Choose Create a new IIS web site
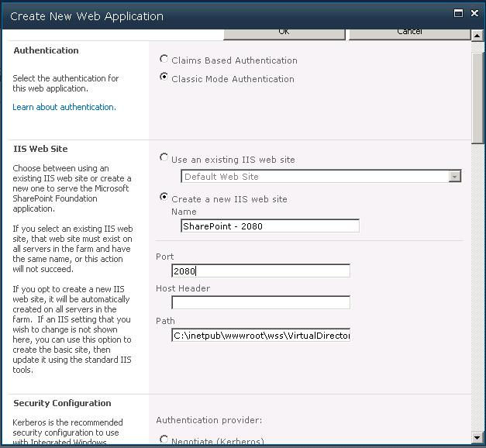Screen dimensions: 486x448 pos(164,198)
